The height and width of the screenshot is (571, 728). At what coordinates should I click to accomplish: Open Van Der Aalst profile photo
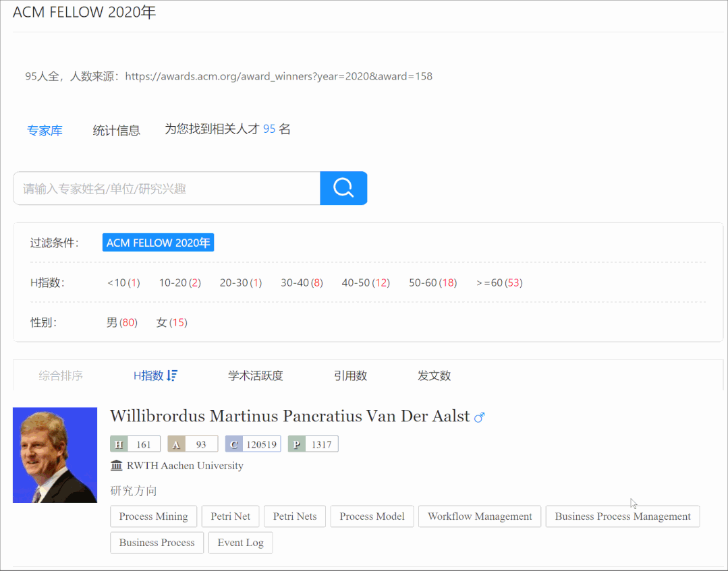55,455
